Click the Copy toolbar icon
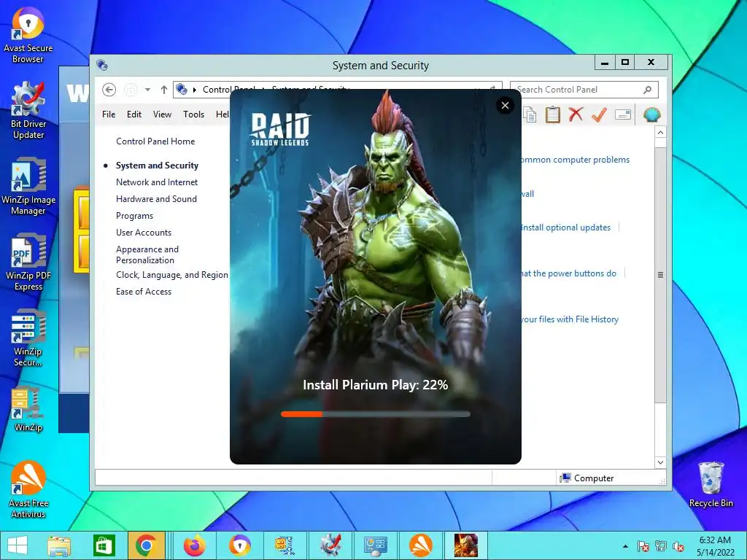This screenshot has width=747, height=560. [x=530, y=114]
